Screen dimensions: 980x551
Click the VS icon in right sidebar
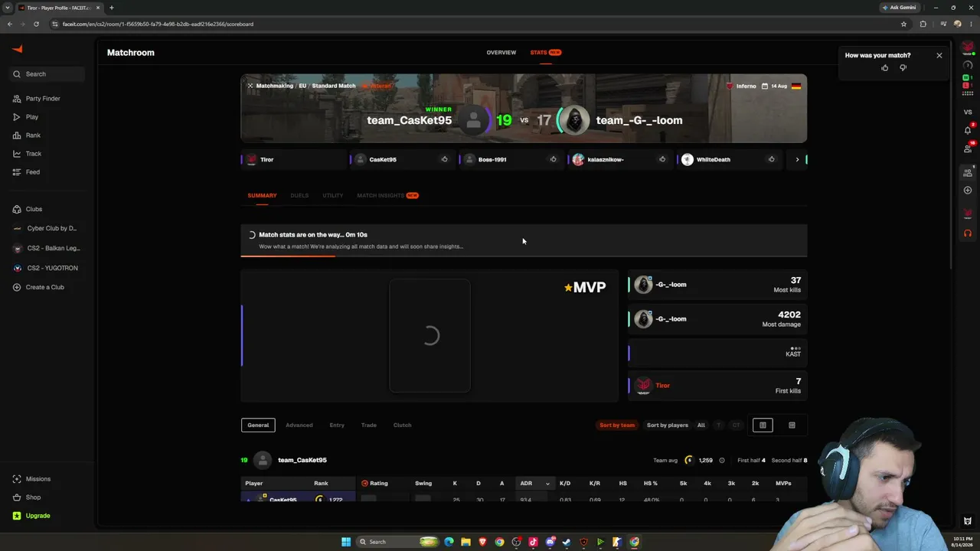[968, 112]
